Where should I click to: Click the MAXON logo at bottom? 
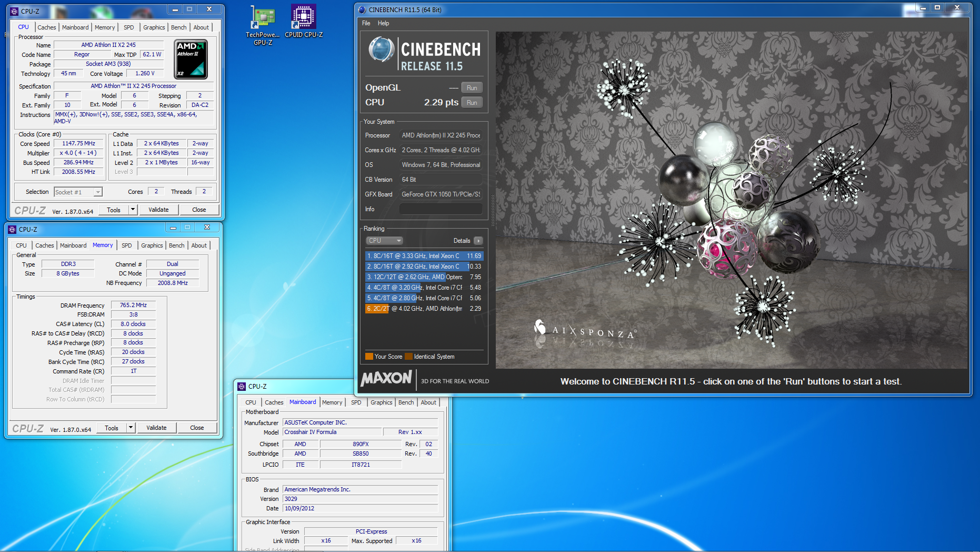click(386, 378)
